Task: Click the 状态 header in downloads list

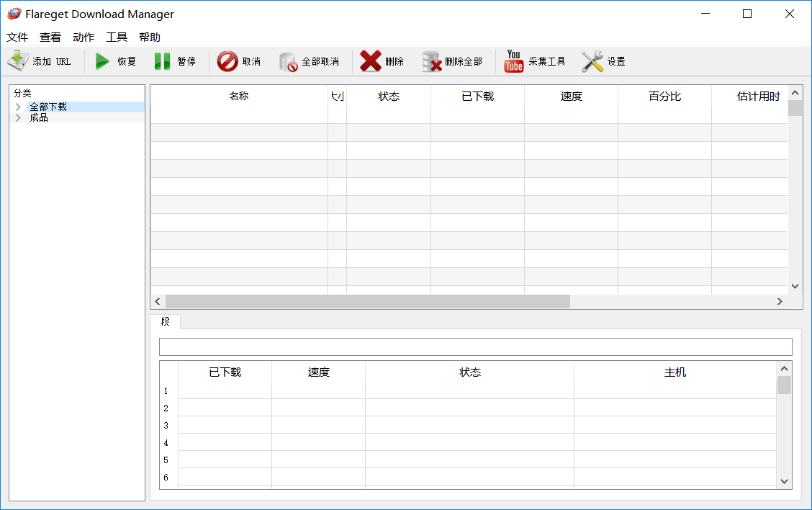Action: point(389,97)
